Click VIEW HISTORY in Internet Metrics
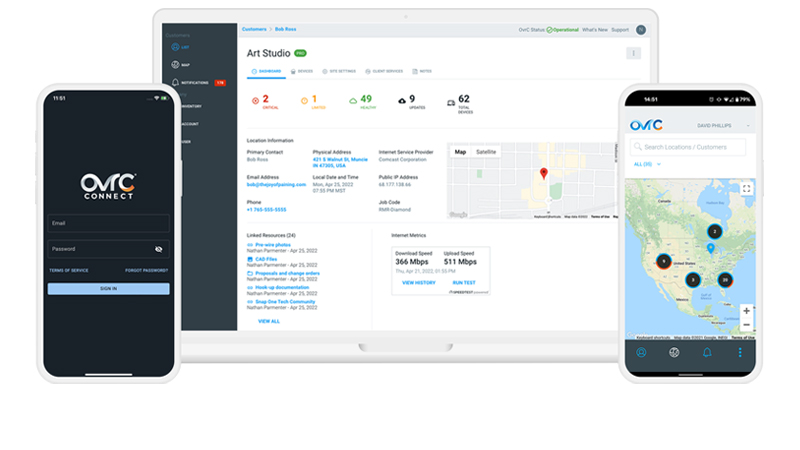This screenshot has width=800, height=450. (419, 283)
